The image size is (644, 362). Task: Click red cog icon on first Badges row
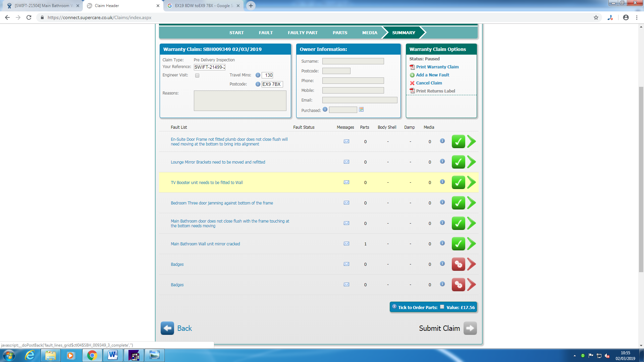point(458,264)
